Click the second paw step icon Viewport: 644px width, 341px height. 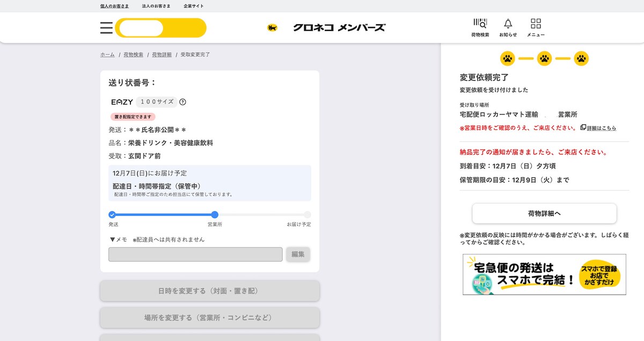click(544, 58)
